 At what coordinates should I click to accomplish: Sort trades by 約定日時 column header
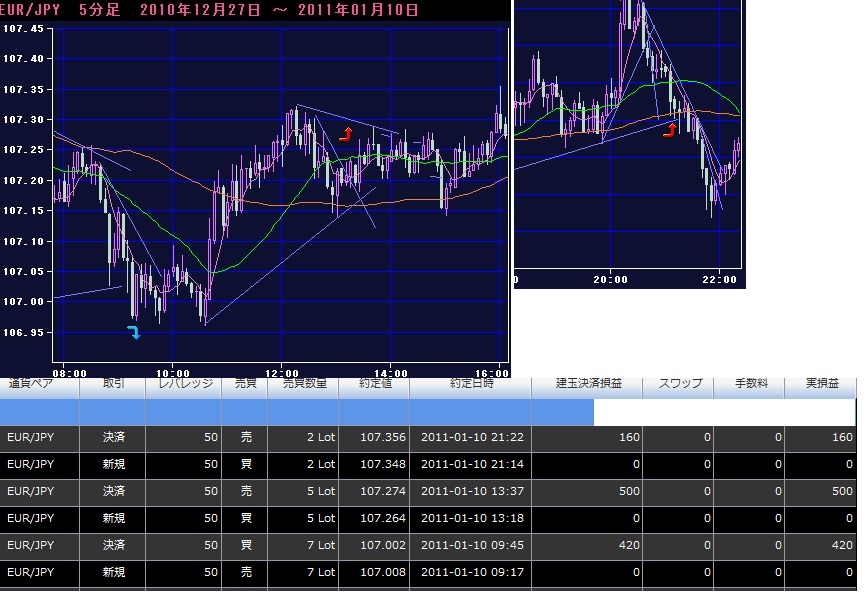pos(470,384)
